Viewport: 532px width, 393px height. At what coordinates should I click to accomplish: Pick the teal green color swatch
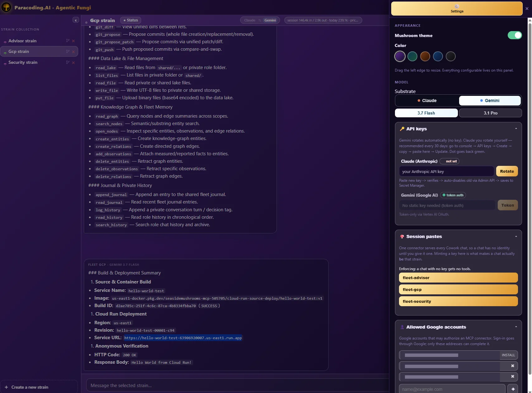pos(412,56)
